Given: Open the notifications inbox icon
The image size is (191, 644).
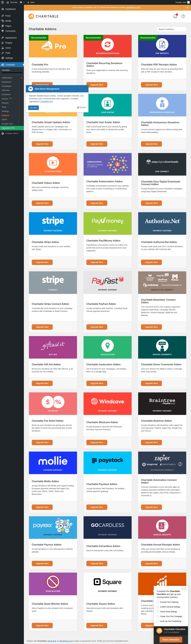Looking at the screenshot, I should point(175,16).
